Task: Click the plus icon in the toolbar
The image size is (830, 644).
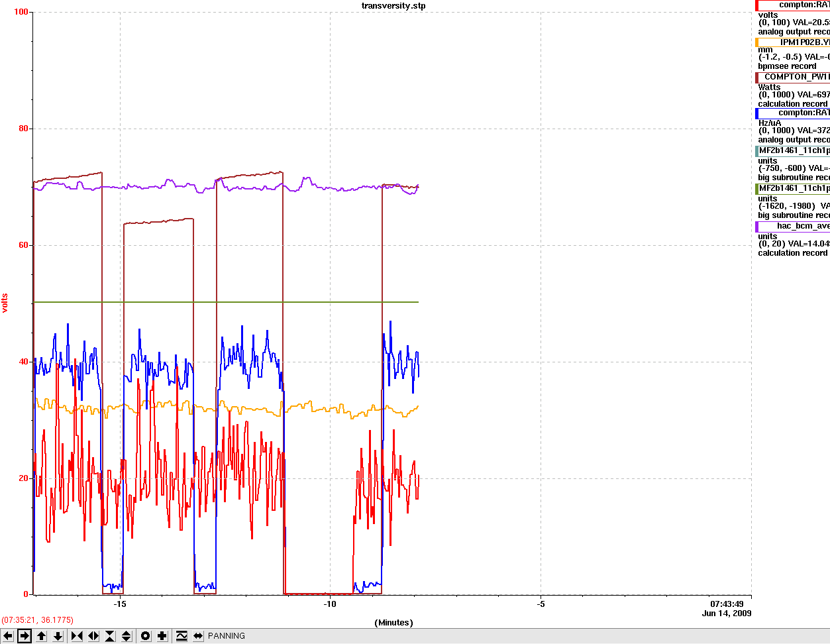Action: (162, 636)
